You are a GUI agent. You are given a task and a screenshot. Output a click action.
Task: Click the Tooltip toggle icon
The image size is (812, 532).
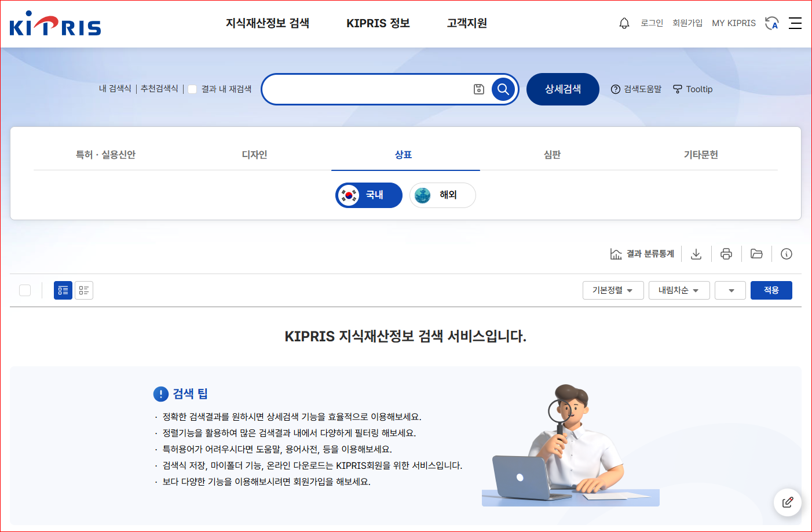coord(678,89)
